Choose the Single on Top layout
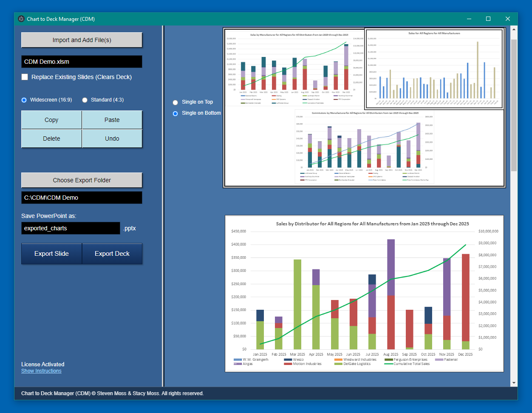The width and height of the screenshot is (532, 413). pyautogui.click(x=175, y=102)
